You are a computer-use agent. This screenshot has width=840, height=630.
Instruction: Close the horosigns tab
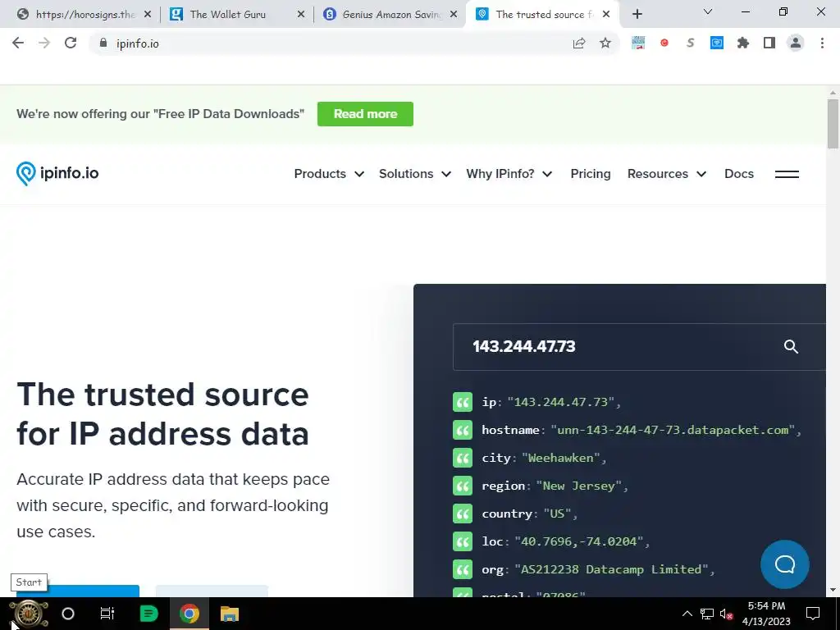[x=148, y=15]
